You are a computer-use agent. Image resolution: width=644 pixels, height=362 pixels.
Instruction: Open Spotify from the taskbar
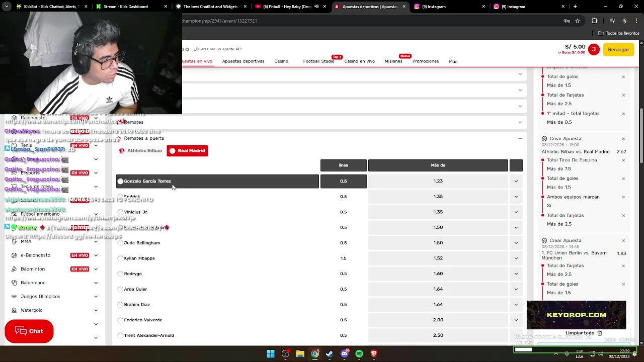[359, 354]
